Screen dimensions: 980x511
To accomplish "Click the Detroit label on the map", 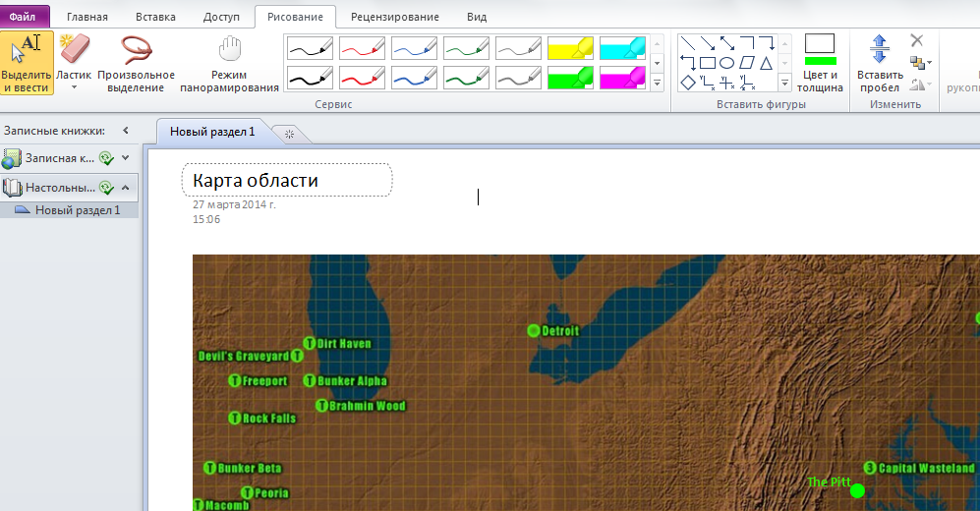I will (560, 331).
